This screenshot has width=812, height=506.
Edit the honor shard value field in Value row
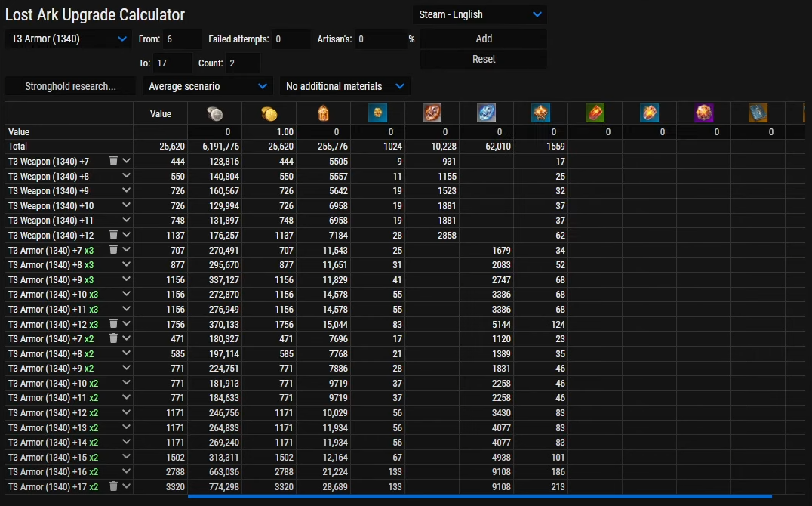(323, 131)
